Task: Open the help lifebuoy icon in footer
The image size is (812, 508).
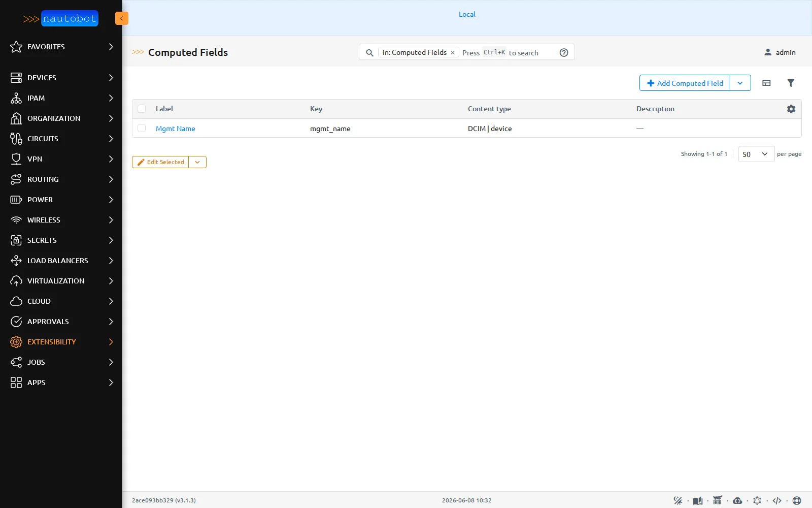Action: click(x=797, y=500)
